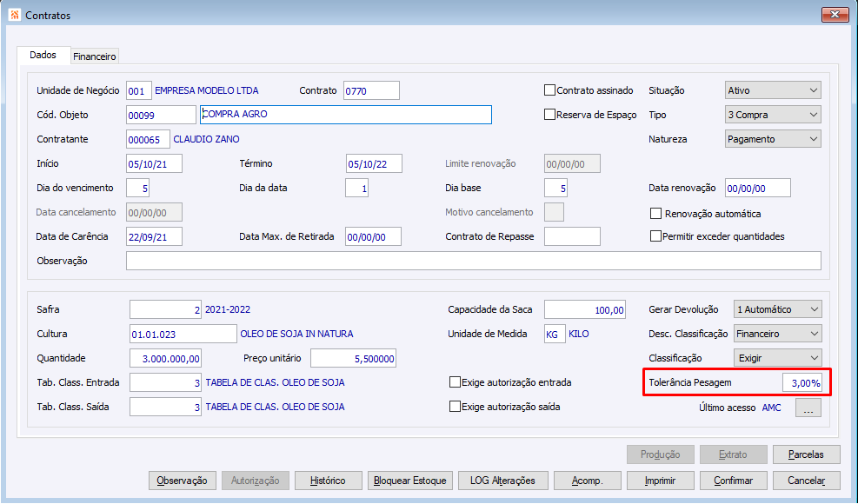Confirm the contract with Confirmar
The image size is (858, 504).
pos(733,481)
